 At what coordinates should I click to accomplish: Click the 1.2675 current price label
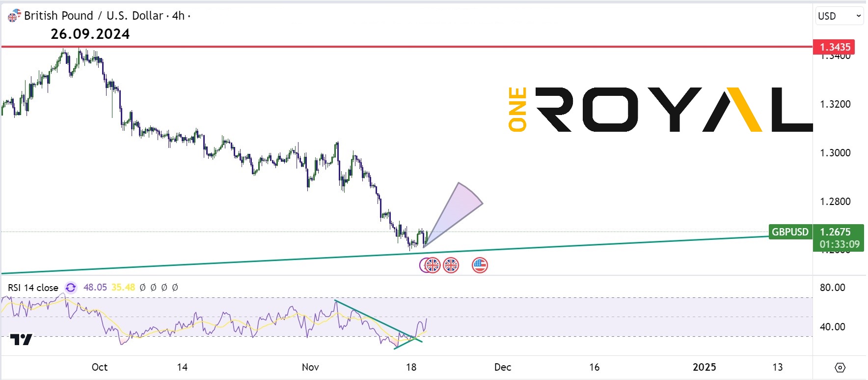click(x=835, y=232)
